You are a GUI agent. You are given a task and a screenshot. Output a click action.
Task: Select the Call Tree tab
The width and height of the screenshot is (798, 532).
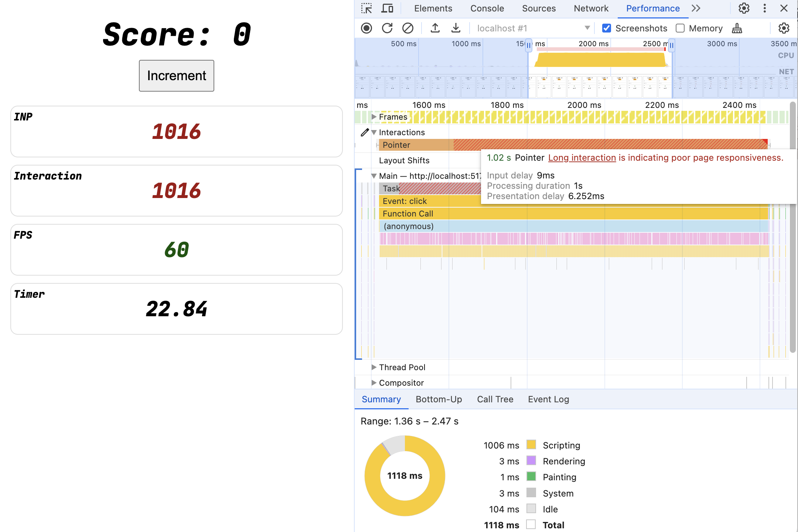pyautogui.click(x=494, y=399)
